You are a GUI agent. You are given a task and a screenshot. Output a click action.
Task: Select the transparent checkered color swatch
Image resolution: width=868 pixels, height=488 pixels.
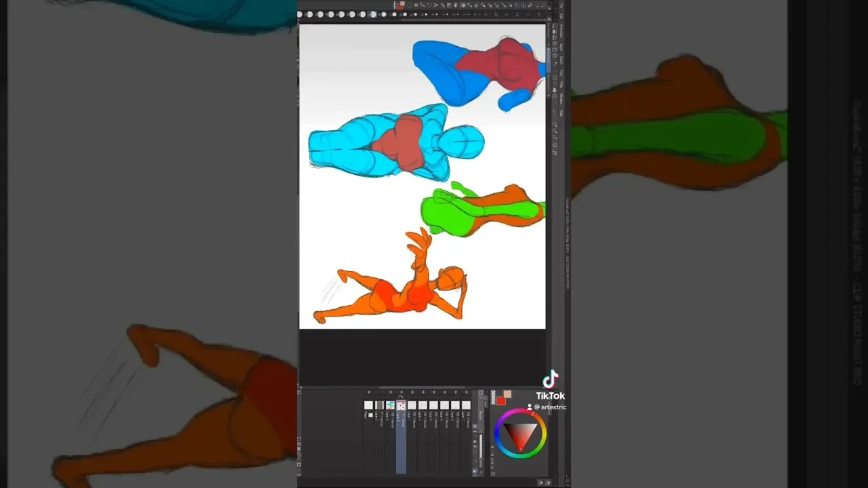(493, 398)
